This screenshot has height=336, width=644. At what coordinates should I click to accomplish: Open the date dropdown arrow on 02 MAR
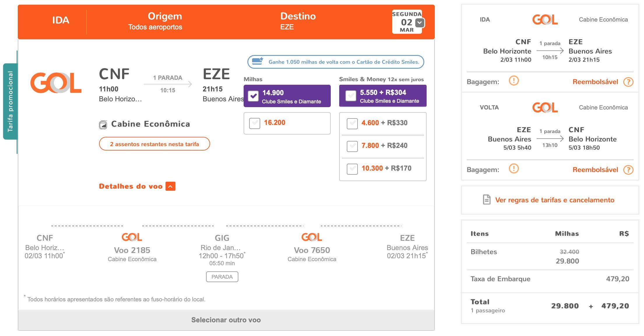[x=420, y=23]
